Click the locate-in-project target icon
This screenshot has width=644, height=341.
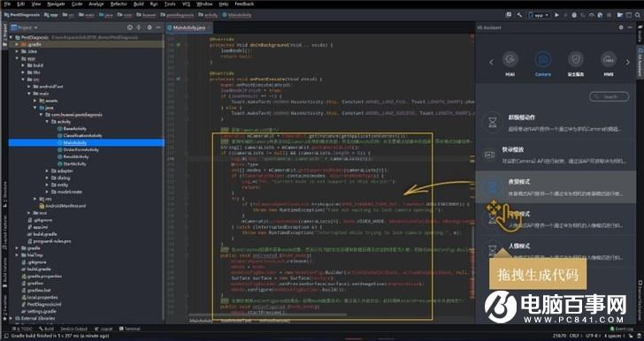(130, 27)
